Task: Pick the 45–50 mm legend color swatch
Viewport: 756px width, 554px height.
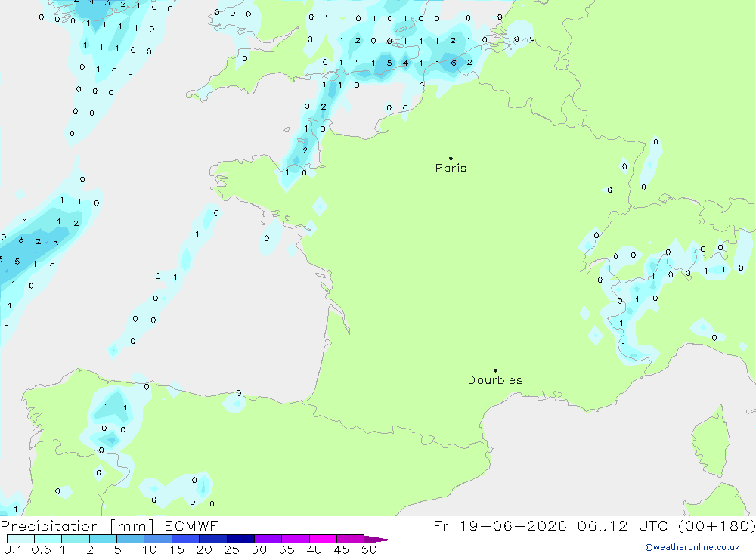Action: click(351, 539)
